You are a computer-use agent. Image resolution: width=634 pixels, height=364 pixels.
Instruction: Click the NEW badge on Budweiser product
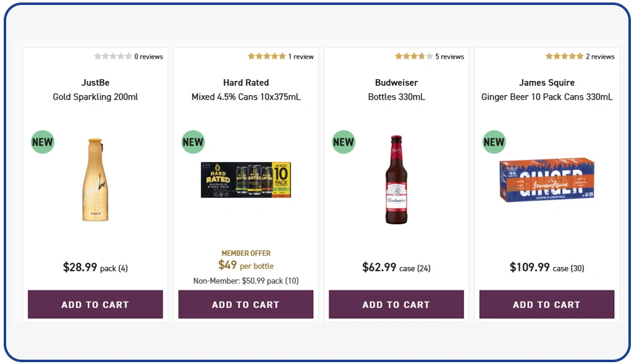click(343, 142)
